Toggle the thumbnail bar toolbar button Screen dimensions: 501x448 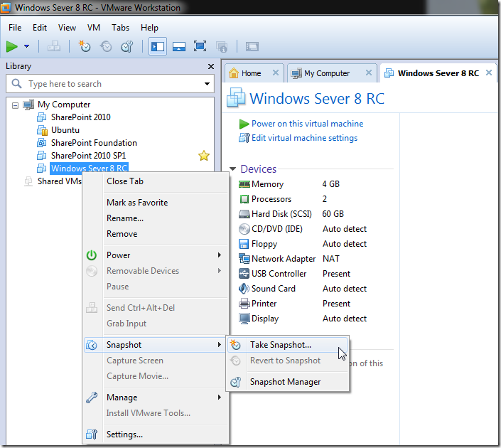tap(178, 46)
